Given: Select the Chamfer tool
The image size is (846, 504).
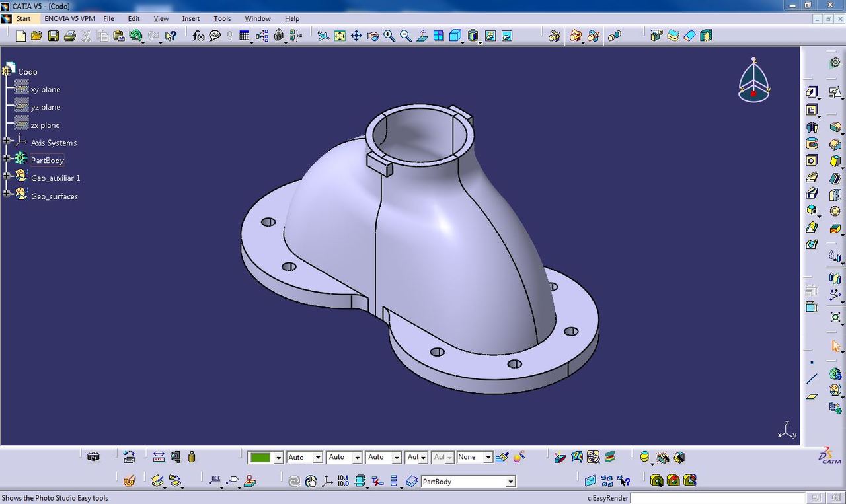Looking at the screenshot, I should (x=835, y=144).
